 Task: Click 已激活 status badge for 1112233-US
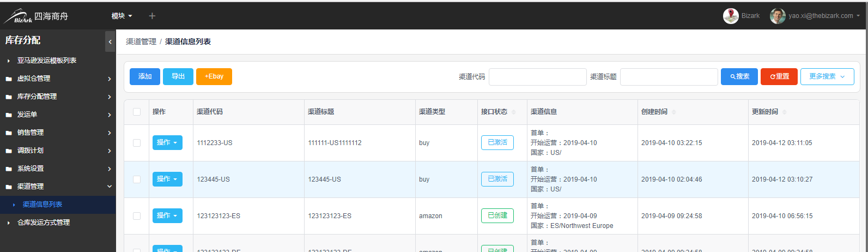point(497,142)
